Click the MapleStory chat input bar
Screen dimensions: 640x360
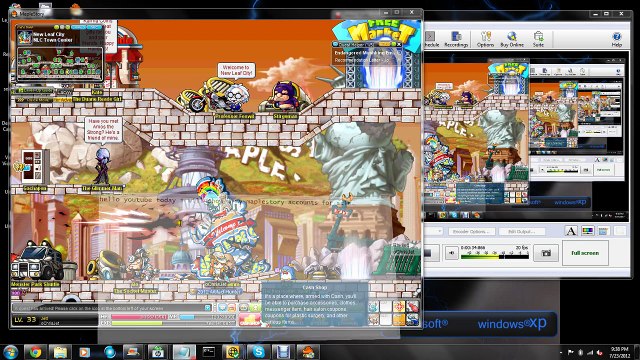coord(109,308)
